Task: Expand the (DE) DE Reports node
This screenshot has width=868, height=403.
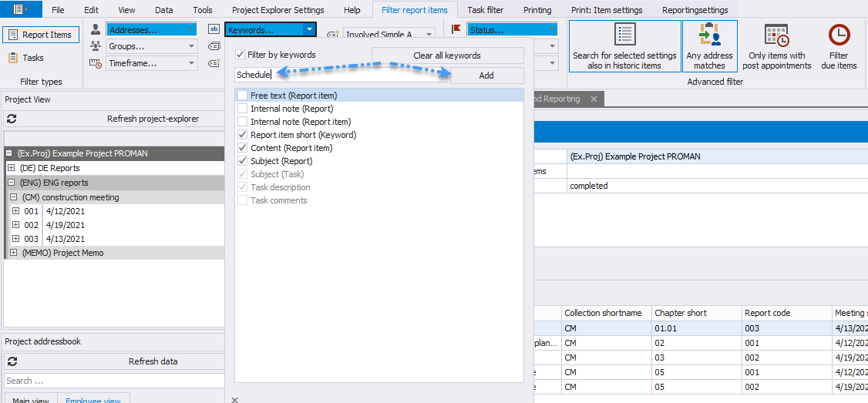Action: [12, 168]
